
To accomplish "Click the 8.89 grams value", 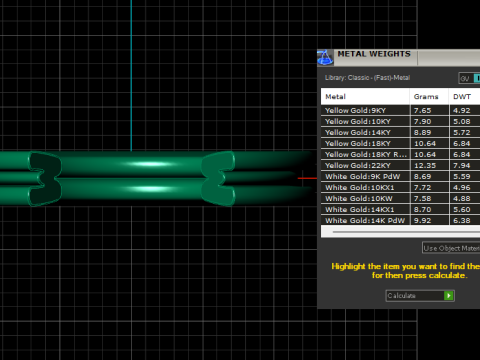I will click(x=422, y=132).
